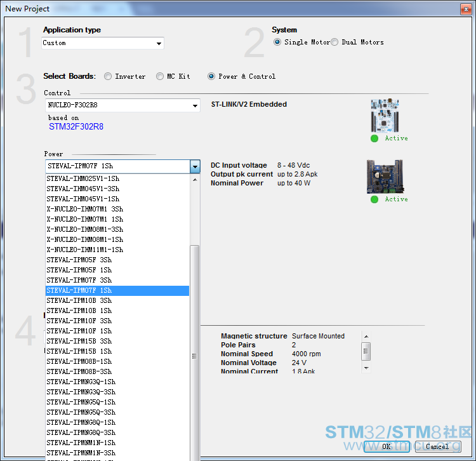Click the power list scrollbar thumb
This screenshot has width=476, height=461.
point(195,353)
